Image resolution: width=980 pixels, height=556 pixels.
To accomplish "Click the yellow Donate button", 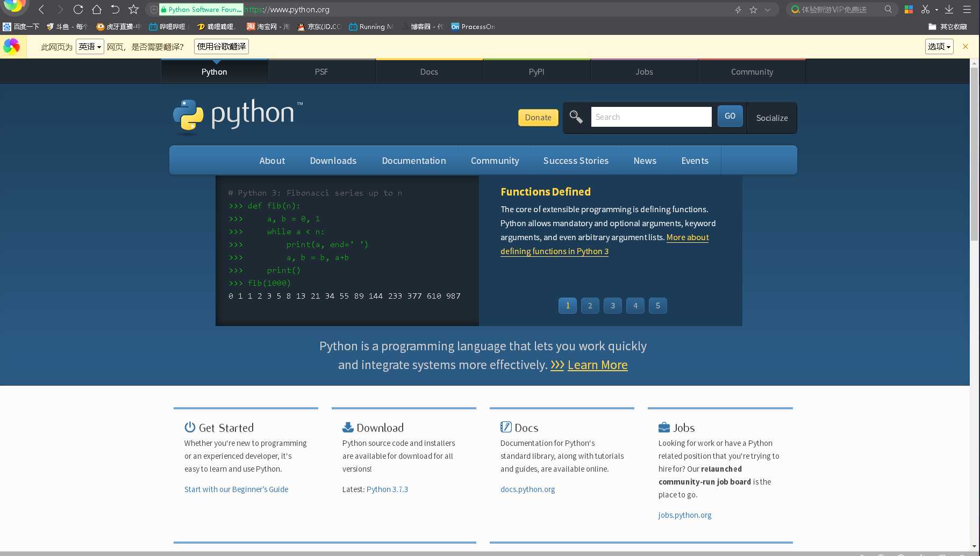I will (538, 118).
